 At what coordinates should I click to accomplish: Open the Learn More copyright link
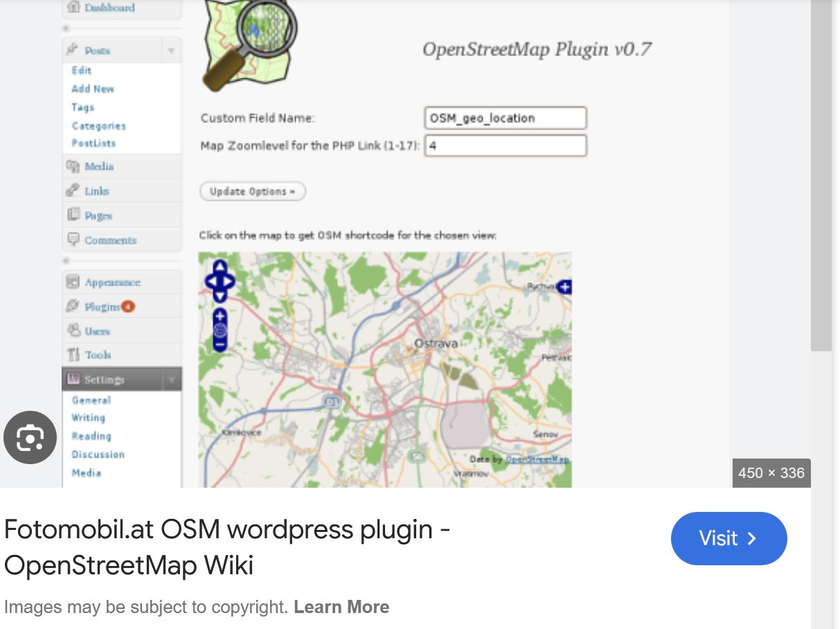pos(341,607)
